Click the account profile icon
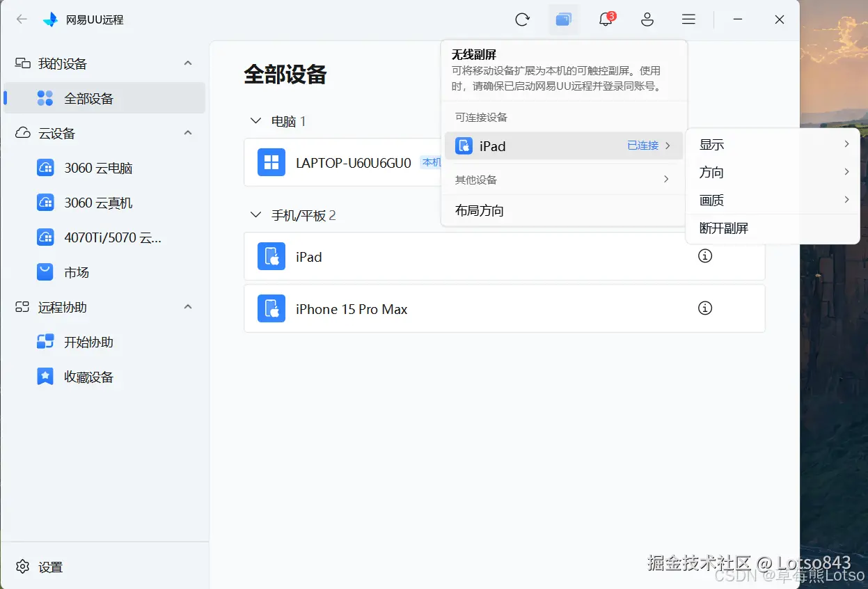 647,19
